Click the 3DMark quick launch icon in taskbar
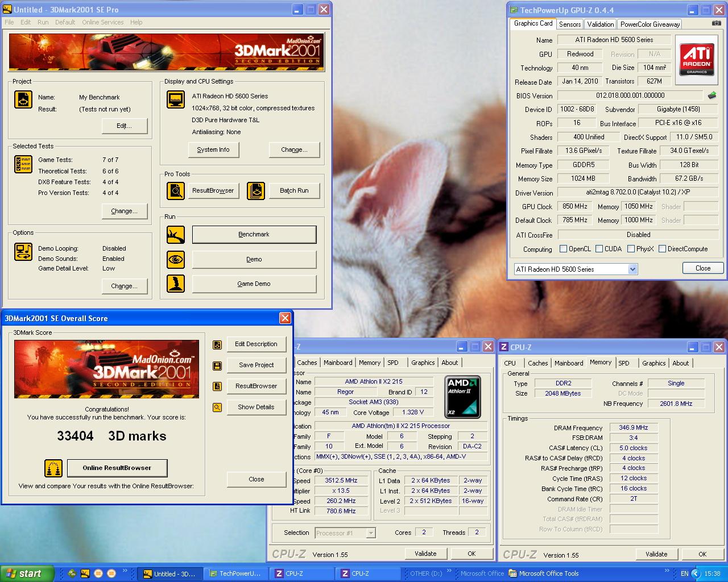The width and height of the screenshot is (728, 582). tap(85, 573)
